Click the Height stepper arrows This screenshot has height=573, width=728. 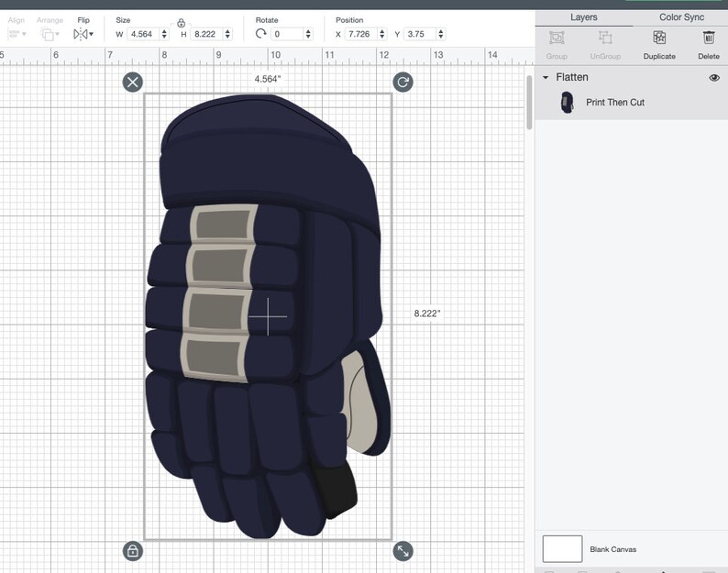click(x=227, y=34)
